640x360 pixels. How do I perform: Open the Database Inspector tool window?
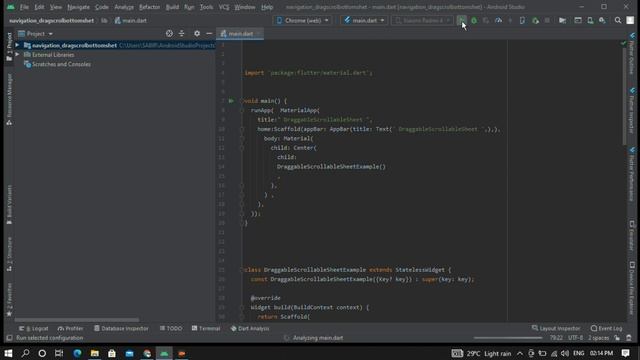121,329
